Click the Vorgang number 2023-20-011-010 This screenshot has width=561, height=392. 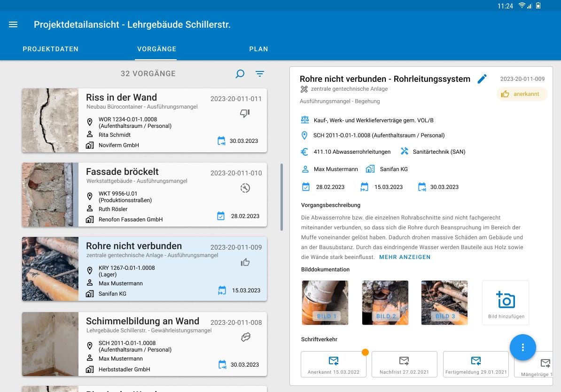coord(236,173)
